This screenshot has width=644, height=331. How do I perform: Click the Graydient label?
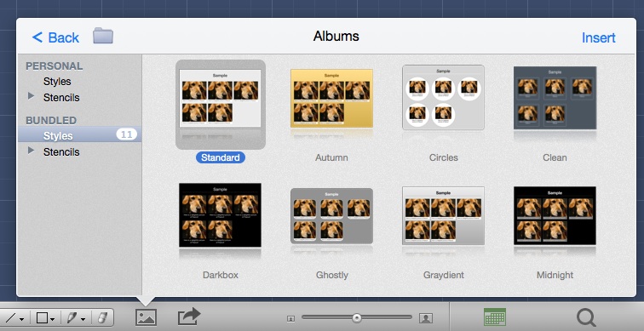pyautogui.click(x=444, y=275)
